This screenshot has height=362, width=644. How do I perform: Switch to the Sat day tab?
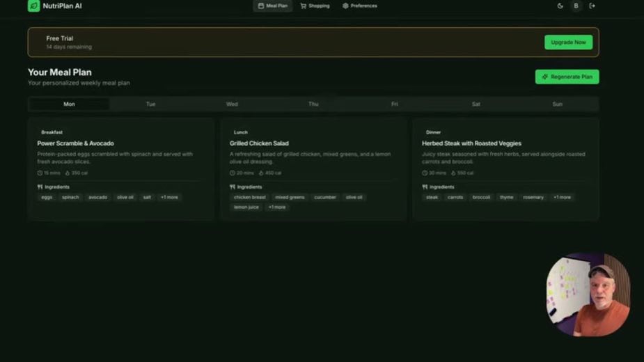pyautogui.click(x=476, y=104)
